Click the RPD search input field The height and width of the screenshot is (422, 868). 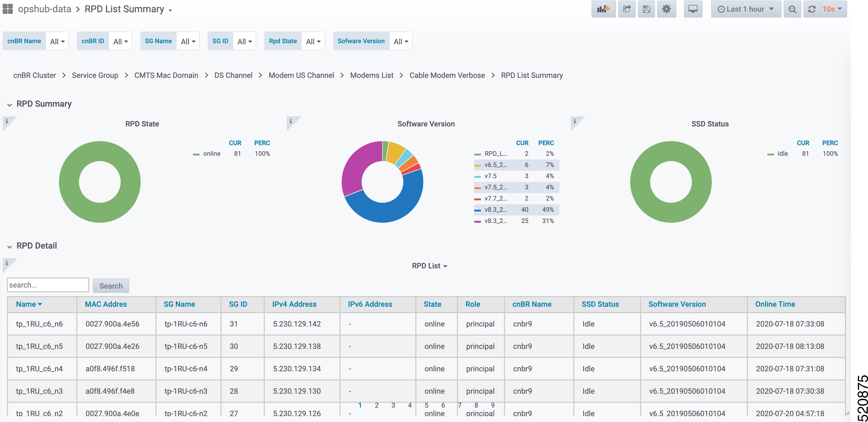point(48,285)
